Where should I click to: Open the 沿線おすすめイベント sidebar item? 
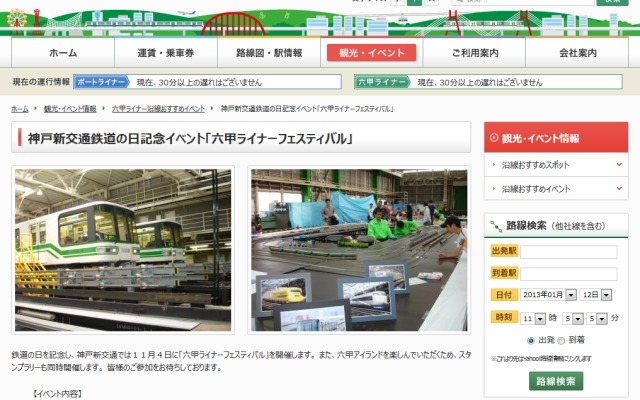tap(556, 189)
